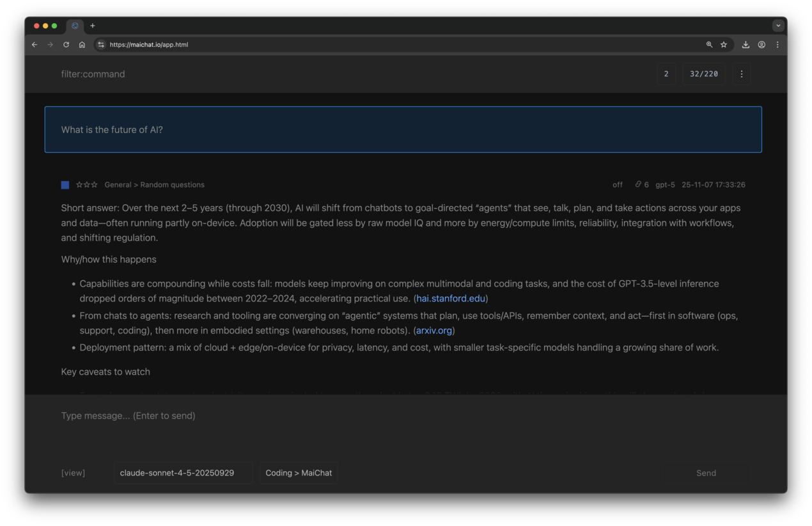Open the kebab menu in the top bar
812x526 pixels.
(x=741, y=74)
